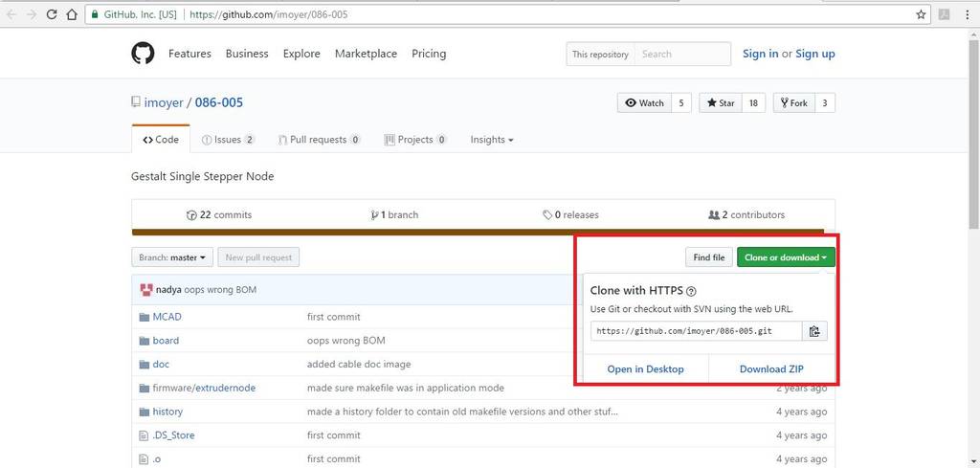Click the firmware/extrudernode folder icon

[x=145, y=388]
